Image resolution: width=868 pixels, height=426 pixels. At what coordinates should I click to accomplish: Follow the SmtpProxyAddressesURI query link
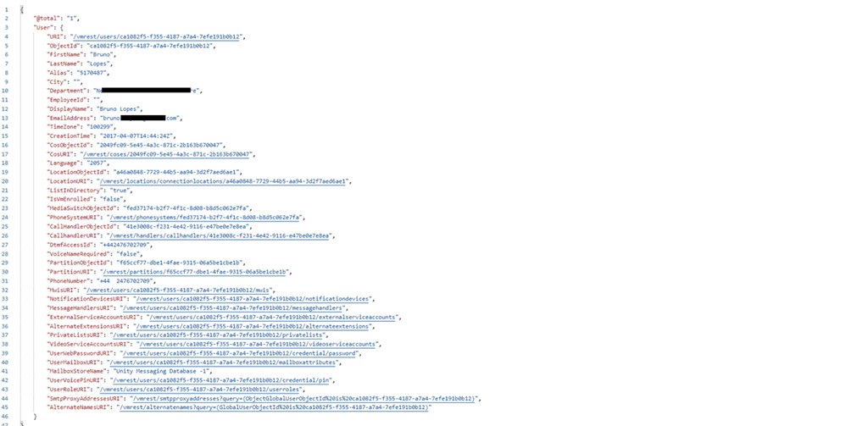click(x=303, y=398)
